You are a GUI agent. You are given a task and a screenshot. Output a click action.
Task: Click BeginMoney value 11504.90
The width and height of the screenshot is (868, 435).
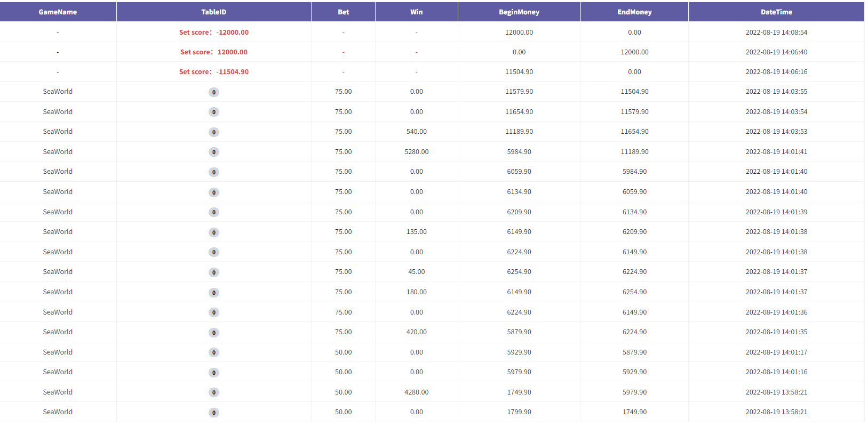(519, 71)
